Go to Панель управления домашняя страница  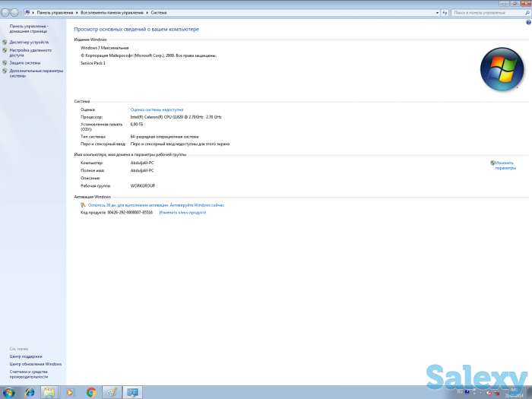coord(28,28)
